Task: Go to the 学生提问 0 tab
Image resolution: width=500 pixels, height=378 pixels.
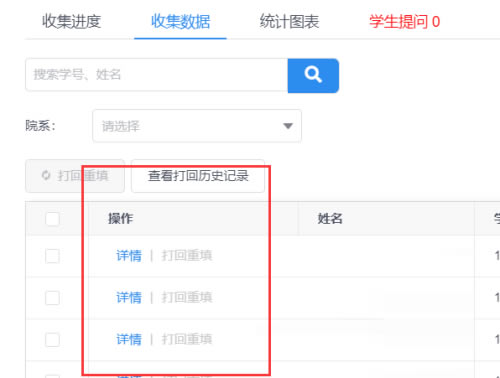Action: (404, 22)
